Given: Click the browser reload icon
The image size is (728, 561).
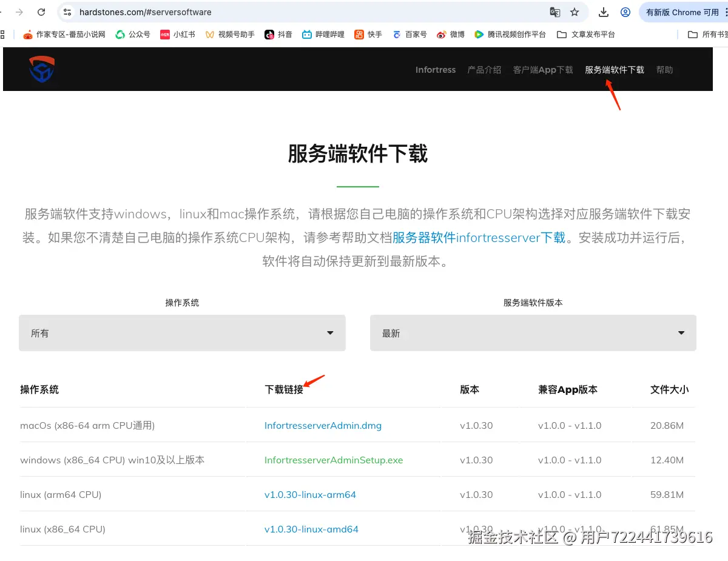Looking at the screenshot, I should tap(41, 12).
